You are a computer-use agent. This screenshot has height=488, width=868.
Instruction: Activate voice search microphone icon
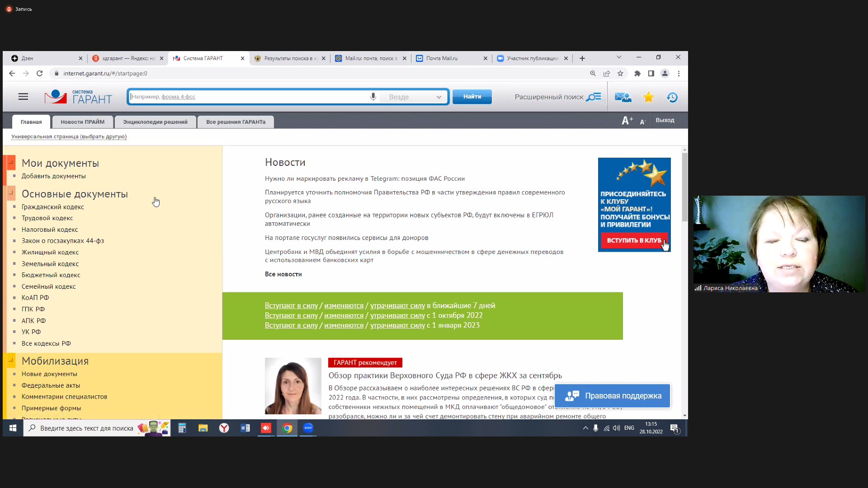(373, 97)
